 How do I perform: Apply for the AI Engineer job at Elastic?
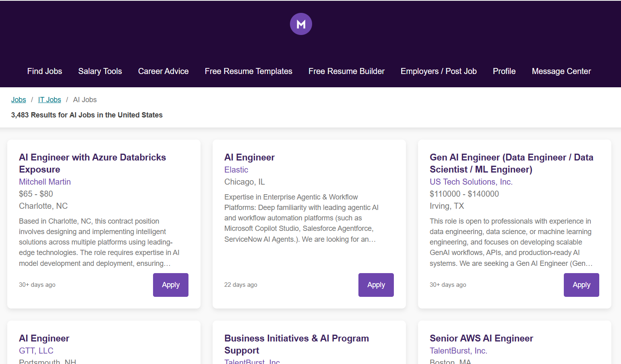[376, 285]
